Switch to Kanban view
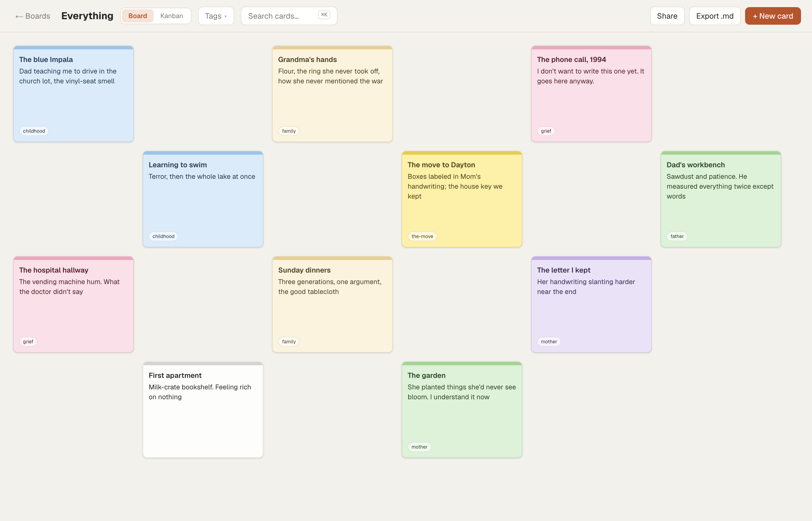812x521 pixels. click(172, 16)
